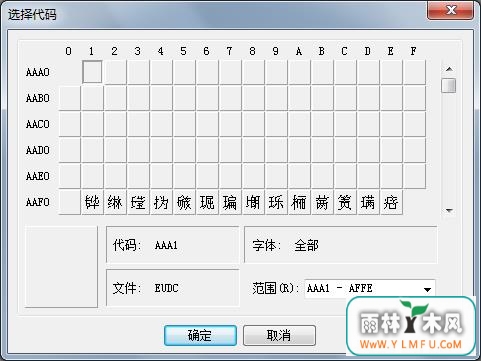The height and width of the screenshot is (361, 481).
Task: Select character cell AAF1 in row AAF0
Action: (92, 202)
